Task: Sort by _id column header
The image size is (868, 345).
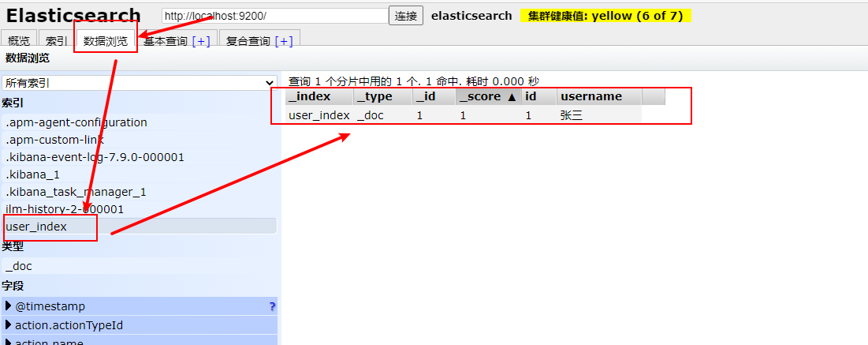Action: point(434,96)
